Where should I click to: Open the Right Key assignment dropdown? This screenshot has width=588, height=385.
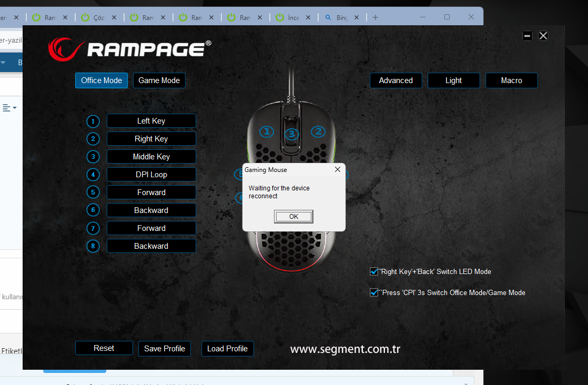tap(151, 139)
